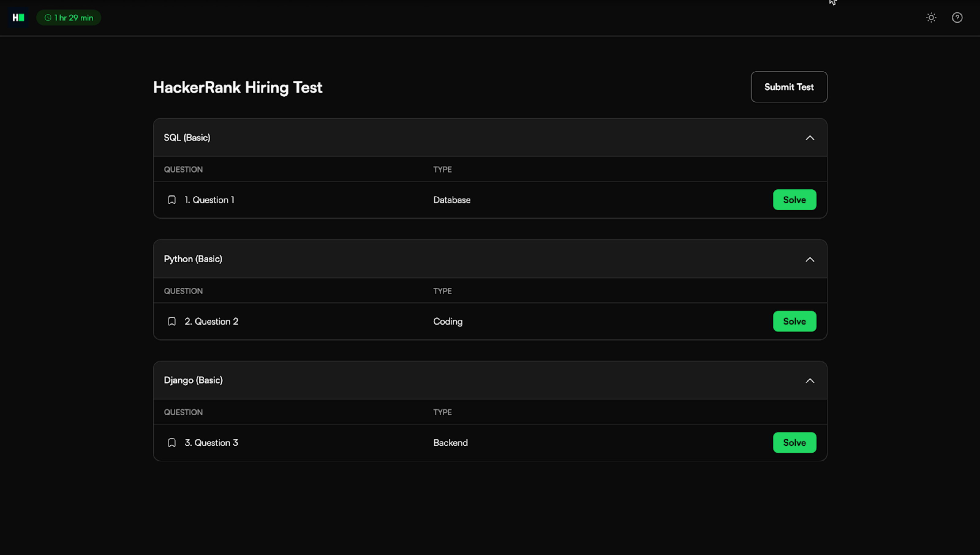Solve the Coding Question 2
The height and width of the screenshot is (555, 980).
794,321
